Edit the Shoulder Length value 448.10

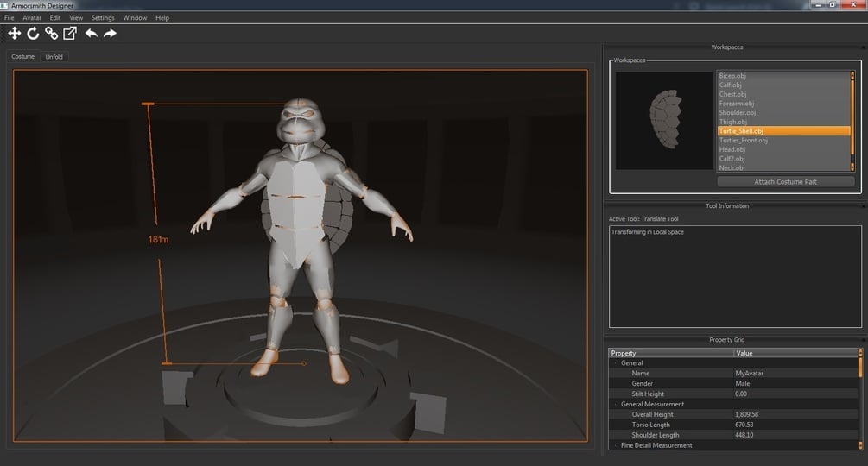click(796, 435)
